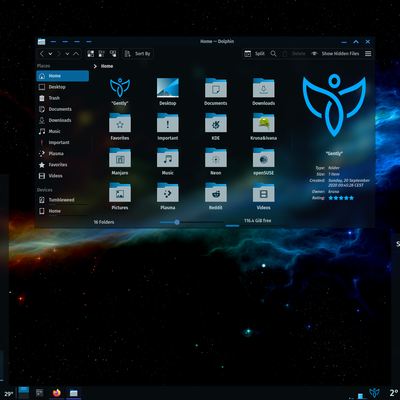
Task: Go up to the parent folder
Action: click(x=76, y=54)
